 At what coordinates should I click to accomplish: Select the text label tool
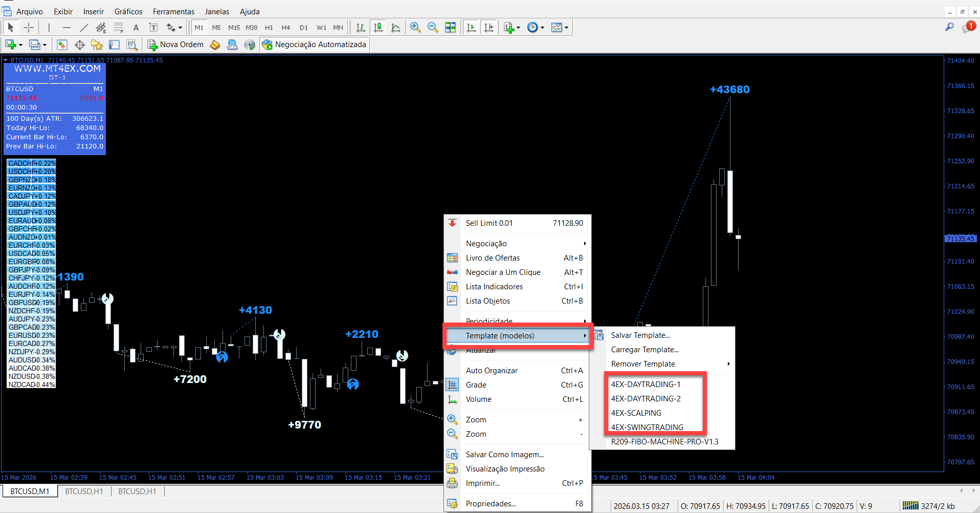pos(153,27)
